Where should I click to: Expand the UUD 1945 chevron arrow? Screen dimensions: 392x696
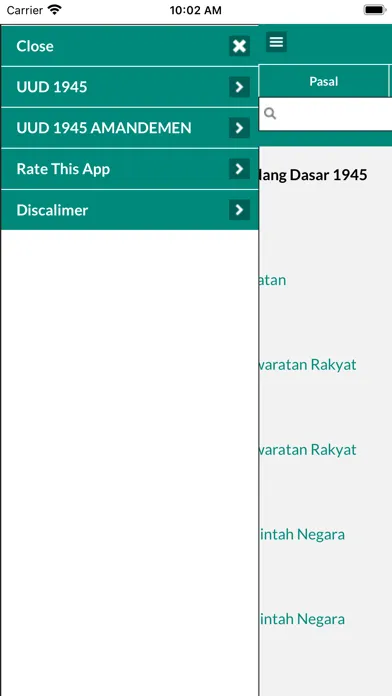(x=239, y=87)
